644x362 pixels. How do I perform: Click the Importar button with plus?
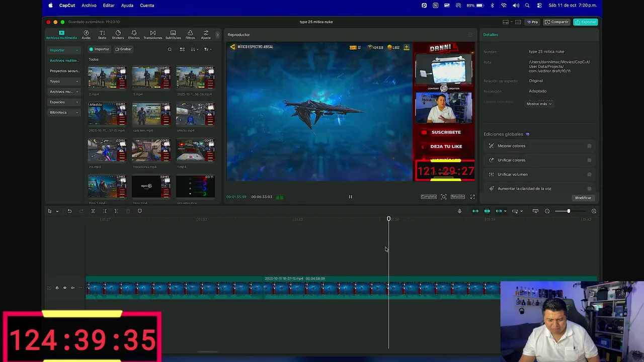[x=99, y=49]
